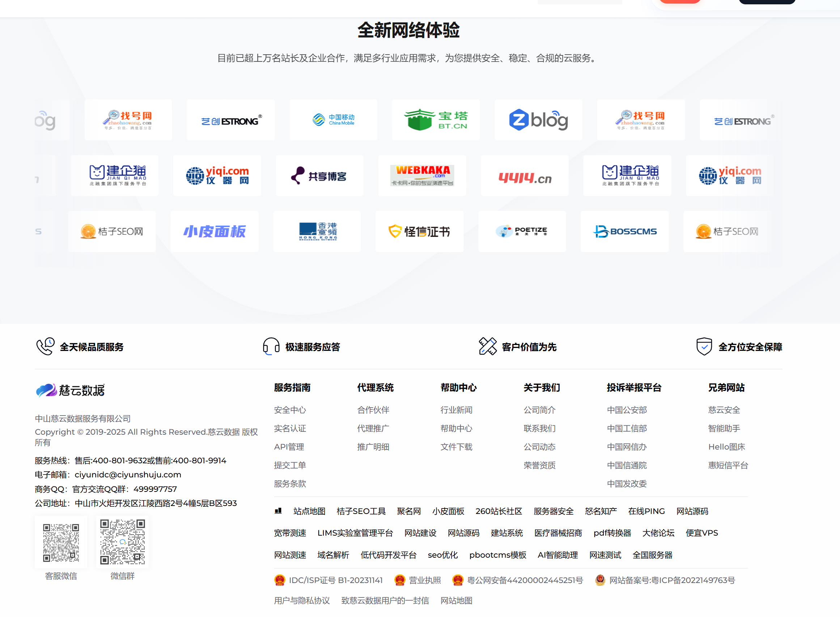Click the emblem icon beside 营业执照
Image resolution: width=840 pixels, height=617 pixels.
[x=400, y=580]
